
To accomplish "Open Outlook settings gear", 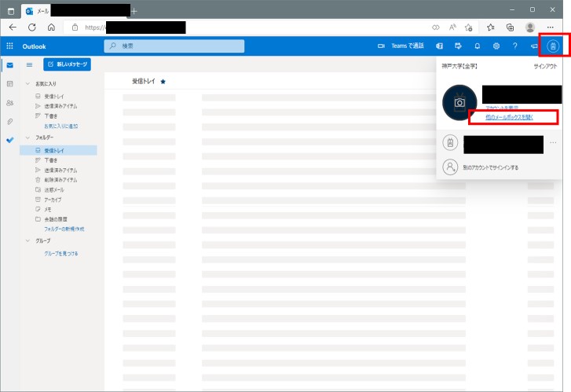I will (496, 46).
